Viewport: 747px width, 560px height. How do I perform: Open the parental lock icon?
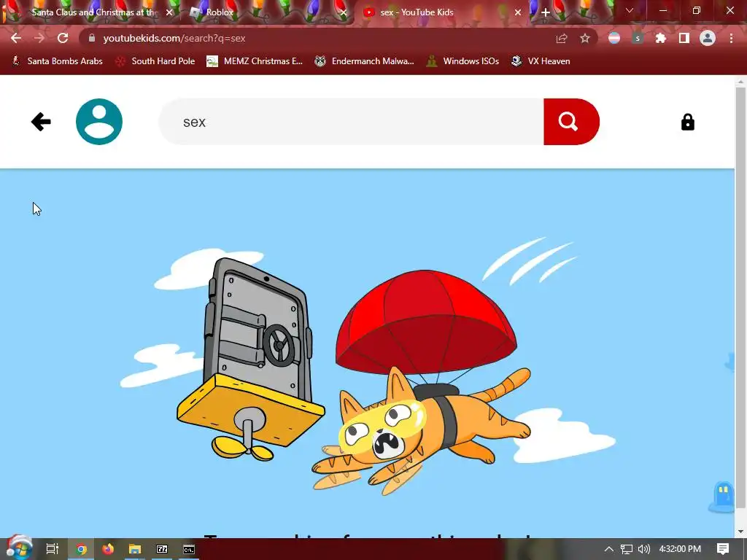click(x=687, y=122)
